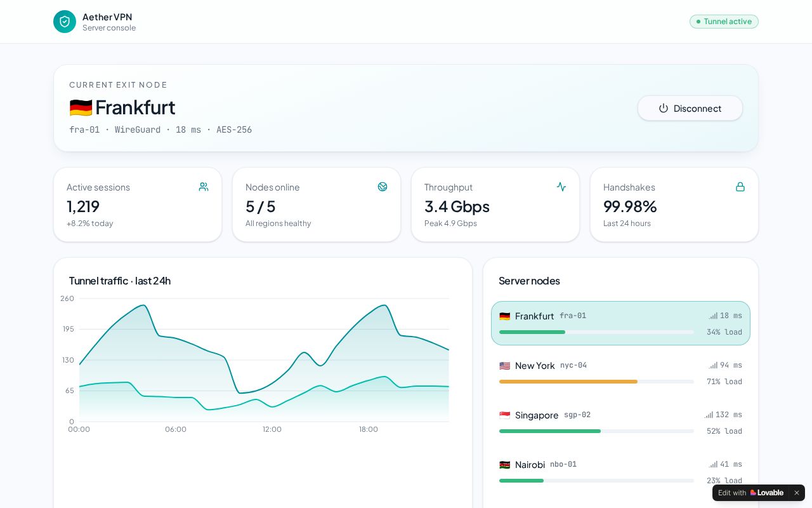
Task: Click the signal bars icon next to 94 ms
Action: point(713,365)
